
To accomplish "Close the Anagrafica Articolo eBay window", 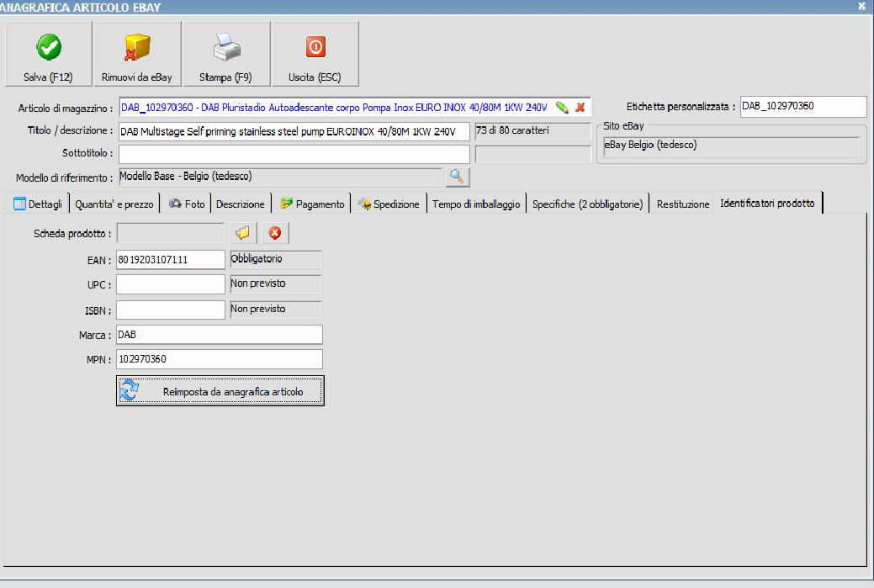I will (861, 6).
